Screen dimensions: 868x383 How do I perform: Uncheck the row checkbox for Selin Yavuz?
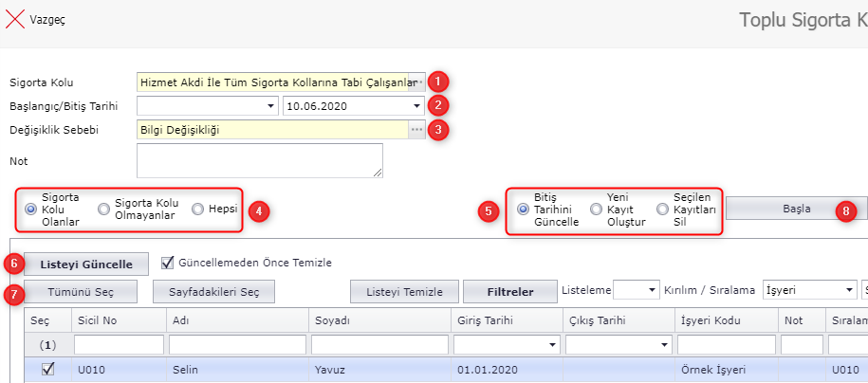pyautogui.click(x=47, y=370)
